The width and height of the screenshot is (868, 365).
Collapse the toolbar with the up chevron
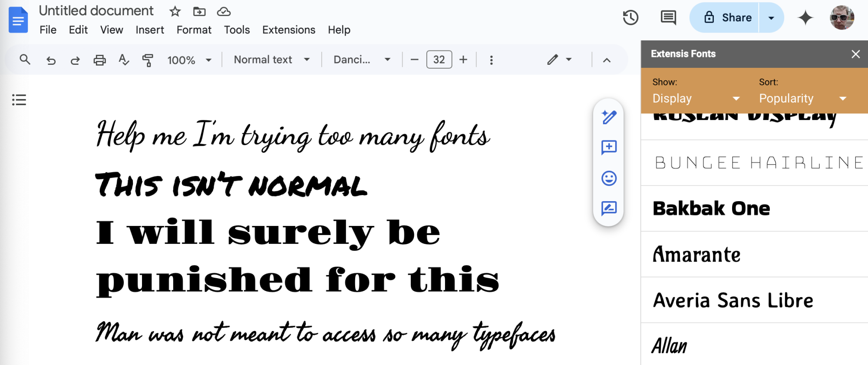coord(607,60)
